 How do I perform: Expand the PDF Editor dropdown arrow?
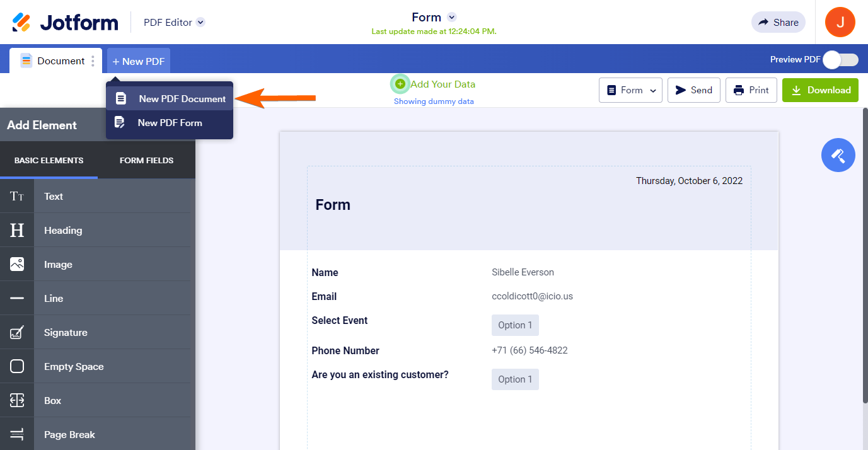[200, 23]
